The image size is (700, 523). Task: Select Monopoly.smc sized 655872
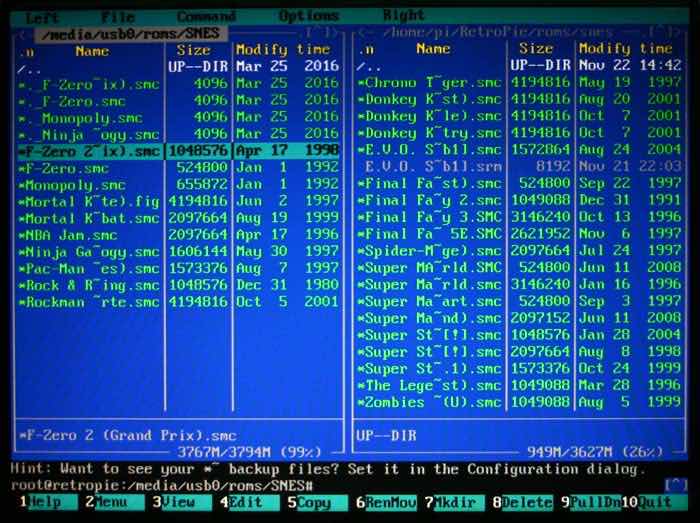(x=179, y=185)
